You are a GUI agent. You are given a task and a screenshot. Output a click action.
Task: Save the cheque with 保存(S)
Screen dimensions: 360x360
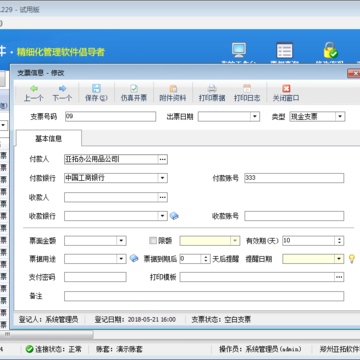(x=96, y=93)
